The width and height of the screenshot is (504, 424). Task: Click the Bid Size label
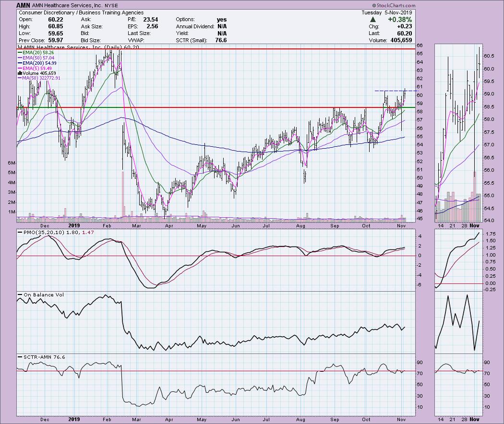click(91, 40)
